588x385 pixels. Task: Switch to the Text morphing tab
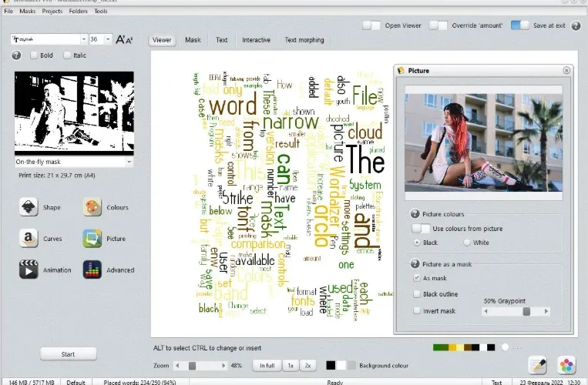click(304, 40)
